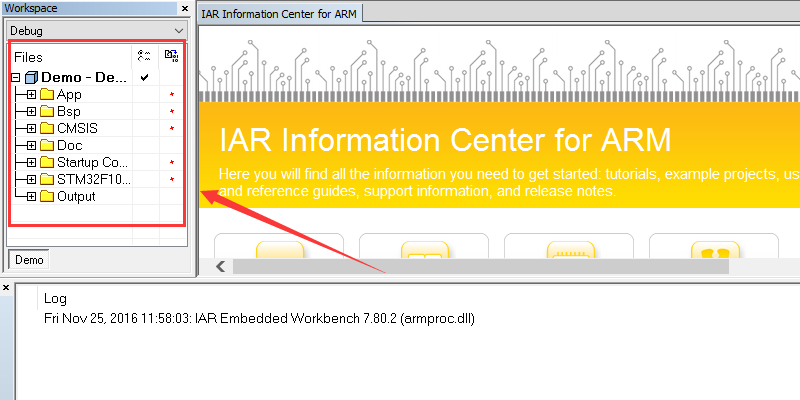Select the Startup Co... tree item label
This screenshot has height=400, width=800.
coord(92,163)
